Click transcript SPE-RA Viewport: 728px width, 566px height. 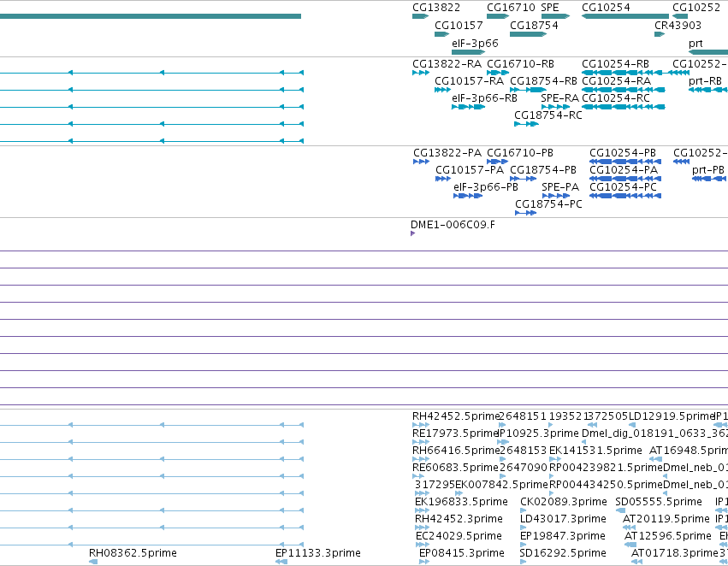click(555, 107)
